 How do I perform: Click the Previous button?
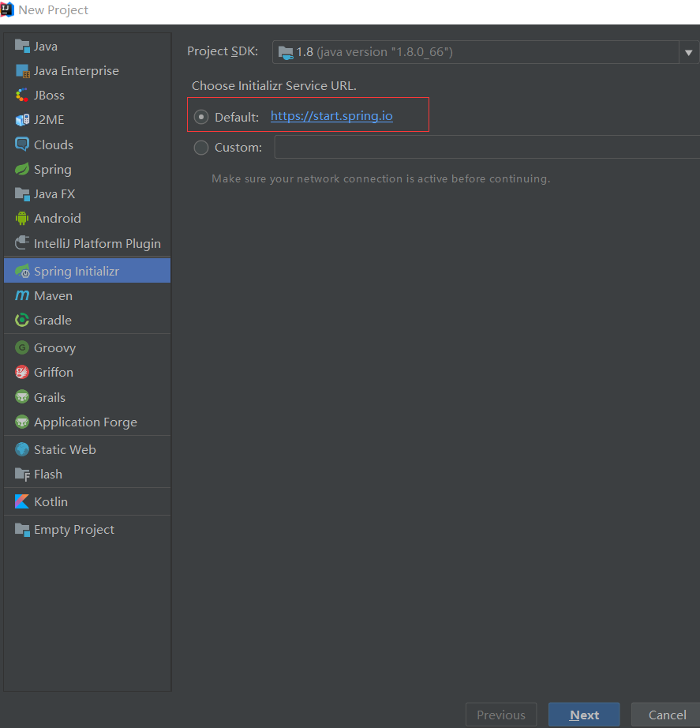click(x=501, y=715)
